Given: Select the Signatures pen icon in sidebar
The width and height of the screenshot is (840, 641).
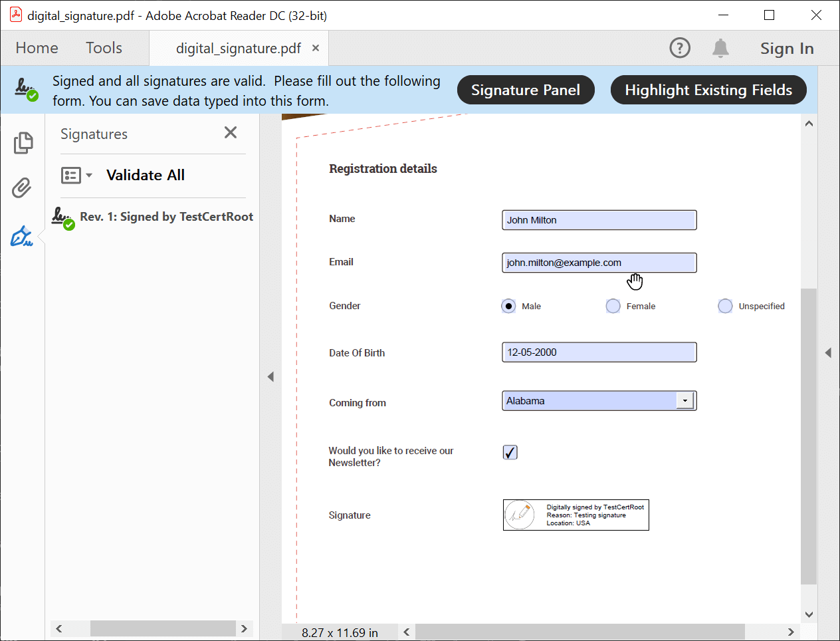Looking at the screenshot, I should pyautogui.click(x=21, y=237).
